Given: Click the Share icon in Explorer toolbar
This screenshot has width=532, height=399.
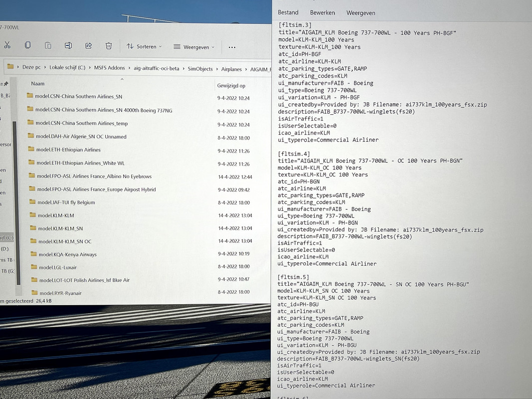Looking at the screenshot, I should coord(89,46).
